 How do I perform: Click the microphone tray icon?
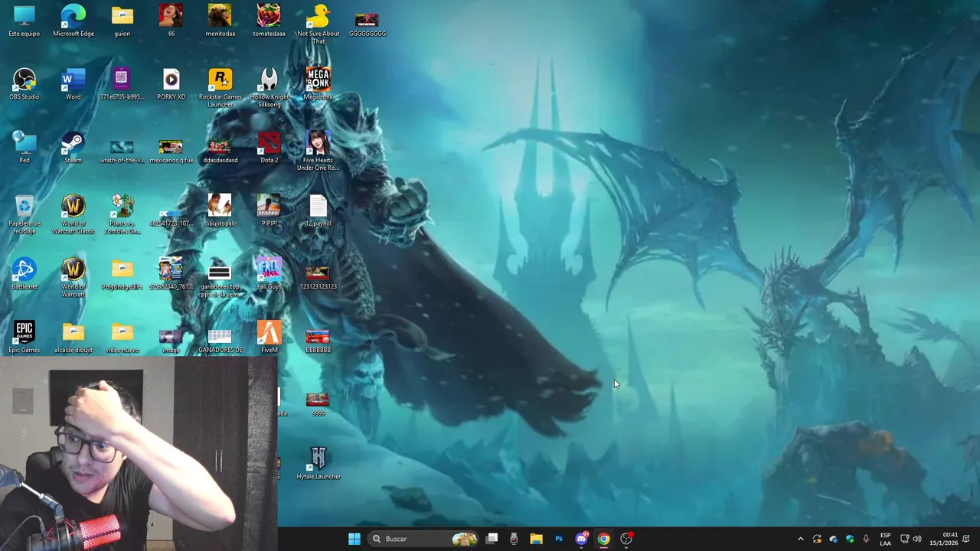[866, 539]
